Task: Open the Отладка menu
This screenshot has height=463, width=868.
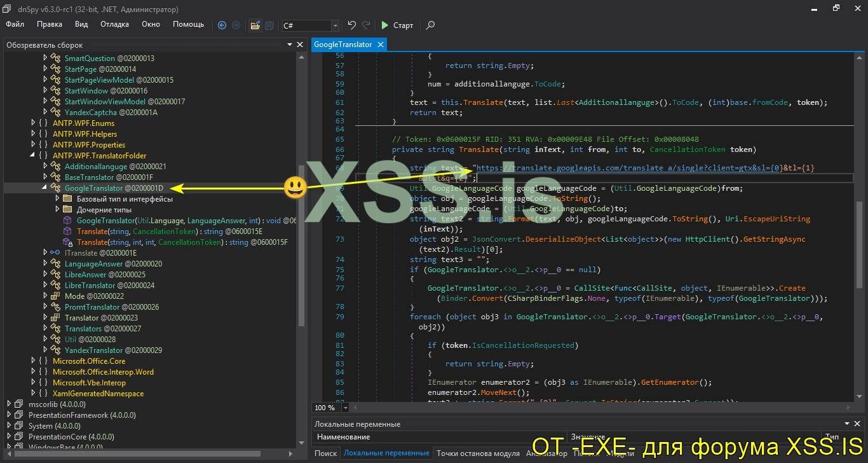Action: click(x=114, y=24)
